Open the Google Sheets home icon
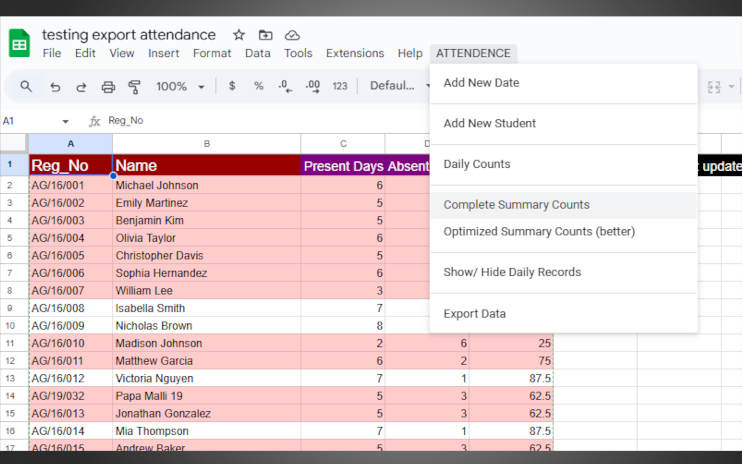Image resolution: width=742 pixels, height=464 pixels. (x=19, y=43)
